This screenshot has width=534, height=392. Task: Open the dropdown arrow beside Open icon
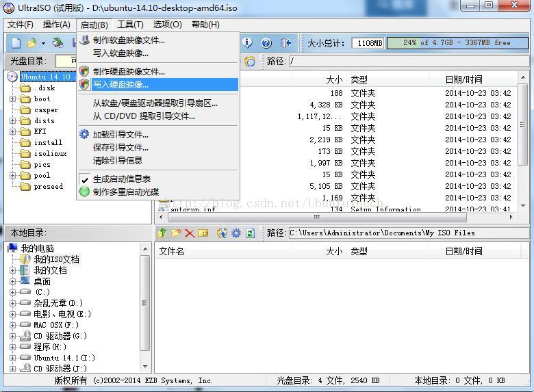[x=43, y=44]
